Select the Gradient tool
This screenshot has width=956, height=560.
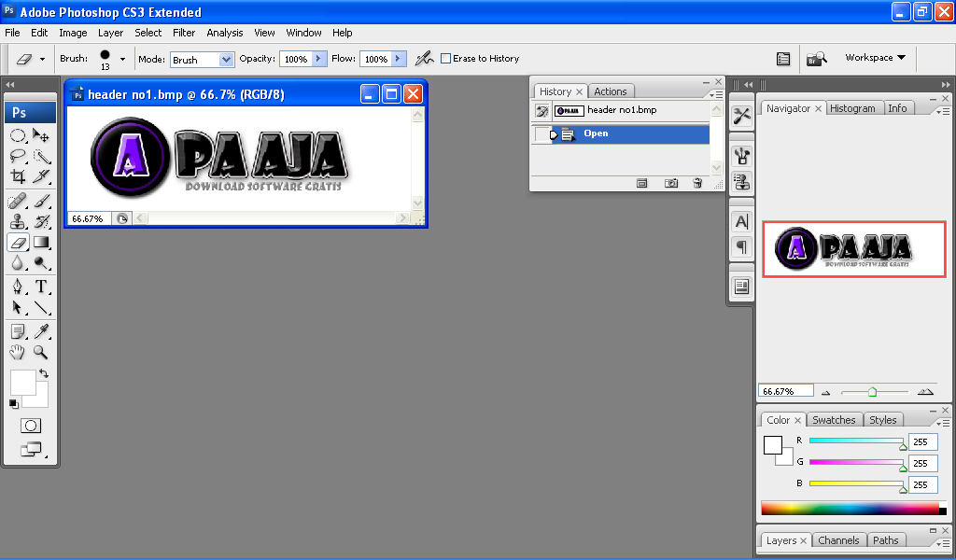pos(41,243)
